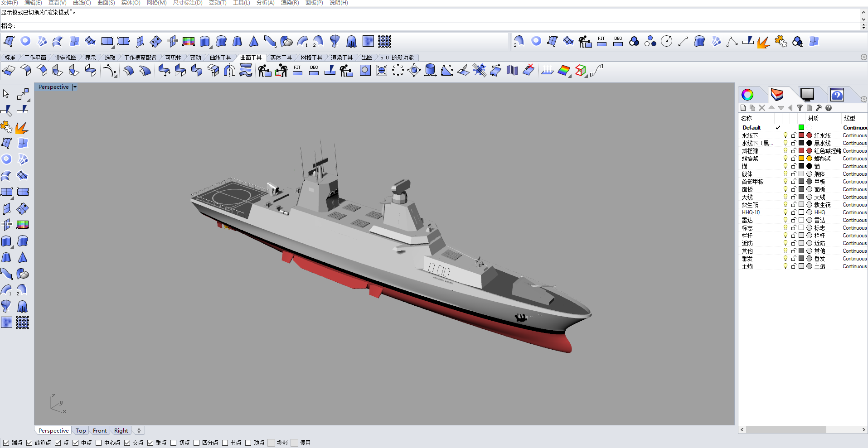868x448 pixels.
Task: Click the heightfield color image icon in top toolbar
Action: pyautogui.click(x=189, y=42)
